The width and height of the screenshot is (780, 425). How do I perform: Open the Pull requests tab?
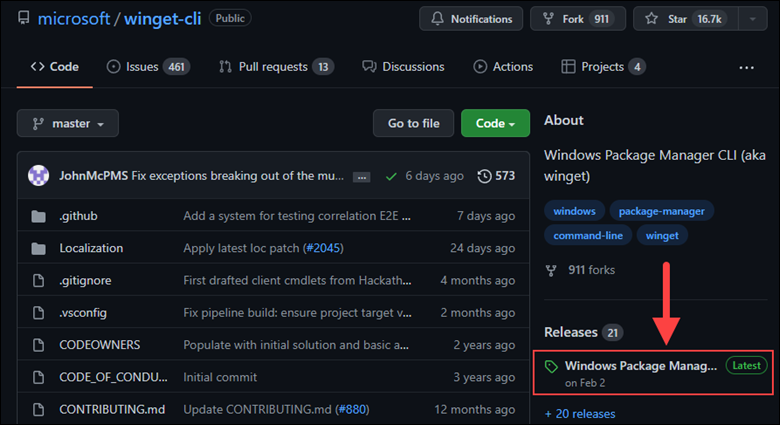pos(276,67)
